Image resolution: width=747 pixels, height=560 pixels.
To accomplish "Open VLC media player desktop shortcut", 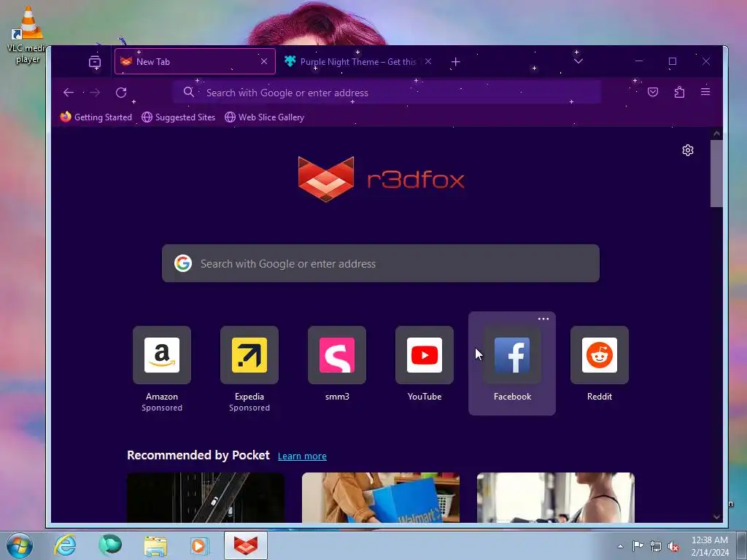I will [28, 35].
